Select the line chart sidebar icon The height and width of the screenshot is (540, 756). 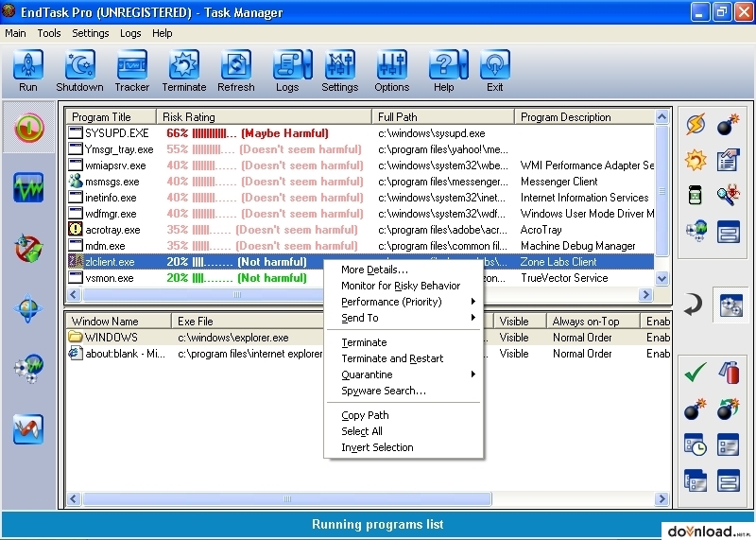coord(28,429)
